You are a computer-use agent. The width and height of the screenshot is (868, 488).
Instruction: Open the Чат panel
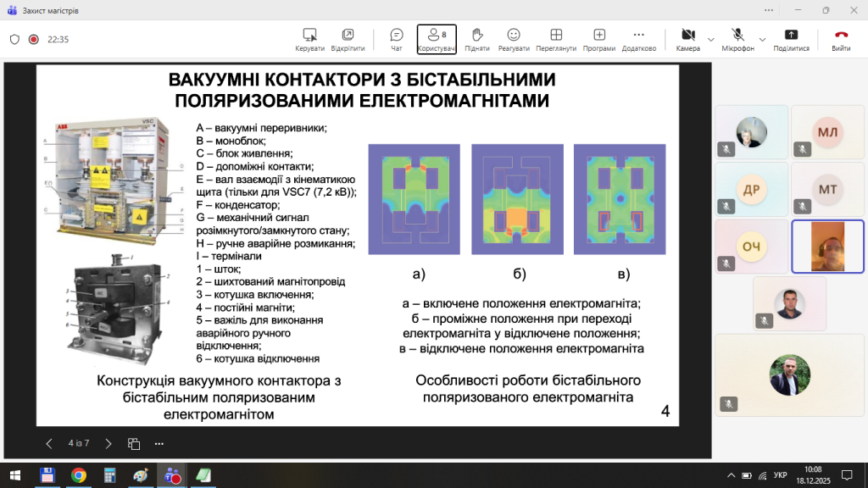397,40
